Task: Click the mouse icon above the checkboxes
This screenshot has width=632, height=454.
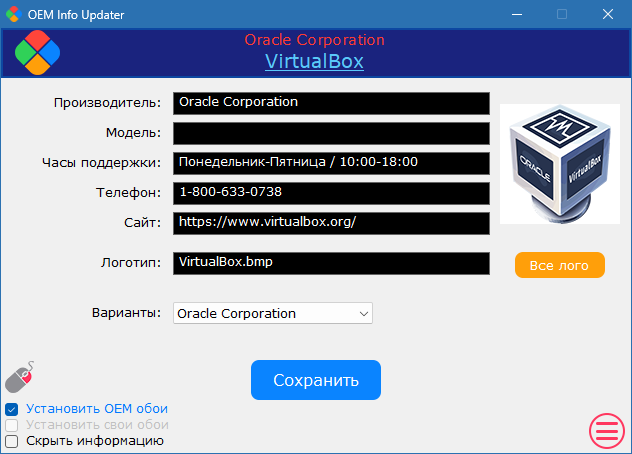Action: [x=19, y=377]
